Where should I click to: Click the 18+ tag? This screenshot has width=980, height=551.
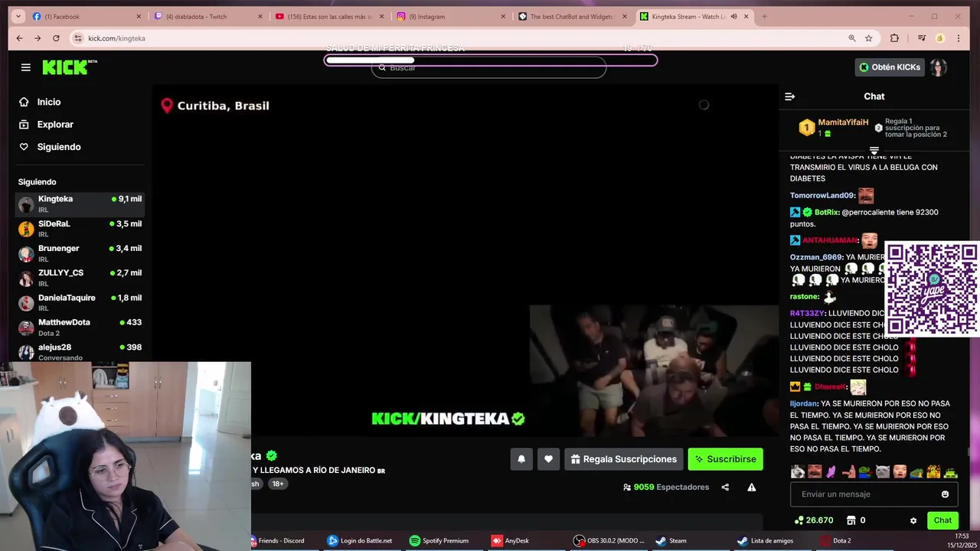point(278,484)
